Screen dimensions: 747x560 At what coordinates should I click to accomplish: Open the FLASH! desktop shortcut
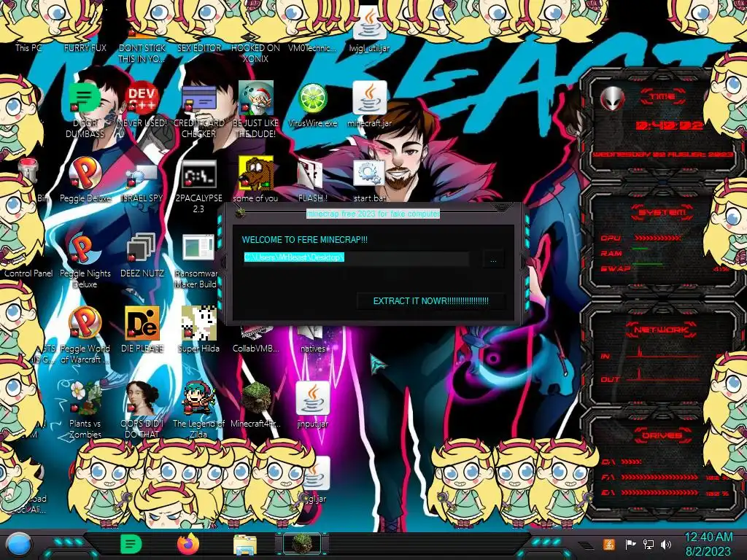coord(311,174)
